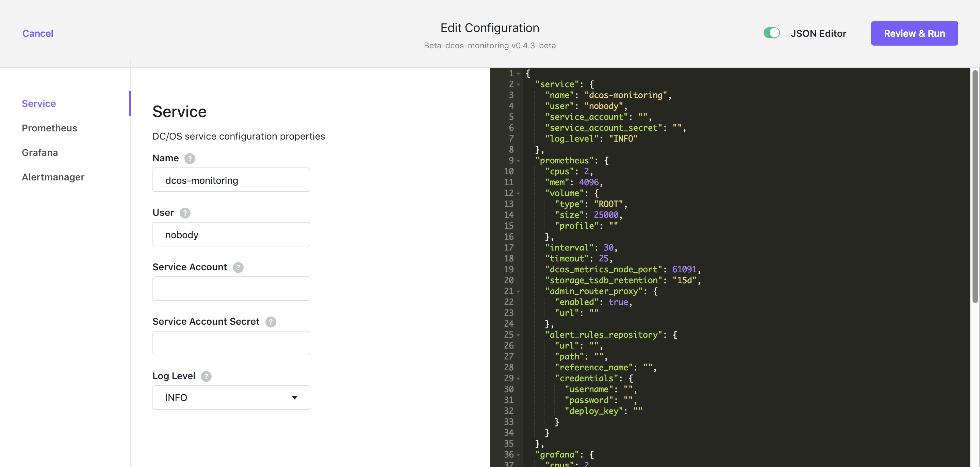
Task: Click the "dcos_metrics_node_port" JSON line
Action: tap(622, 269)
